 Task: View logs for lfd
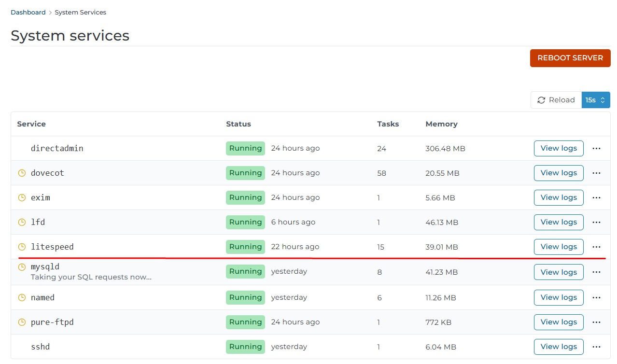click(559, 222)
